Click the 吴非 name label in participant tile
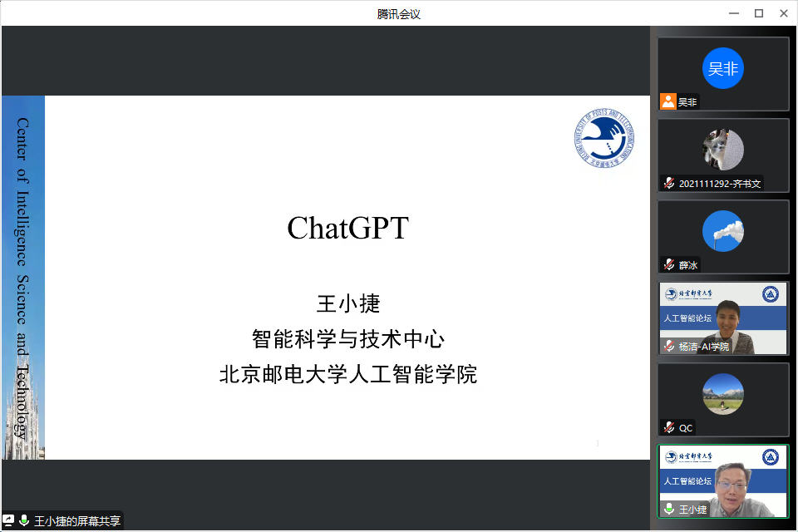This screenshot has height=532, width=798. [x=687, y=102]
